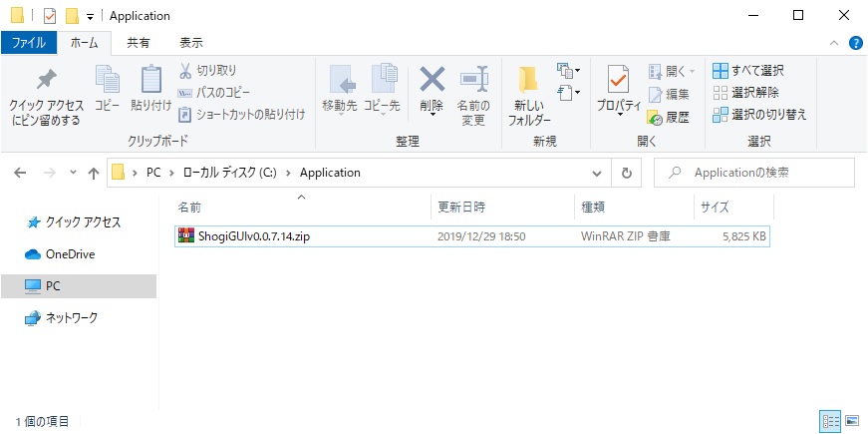Go up one folder level
This screenshot has height=434, width=868.
pyautogui.click(x=94, y=173)
